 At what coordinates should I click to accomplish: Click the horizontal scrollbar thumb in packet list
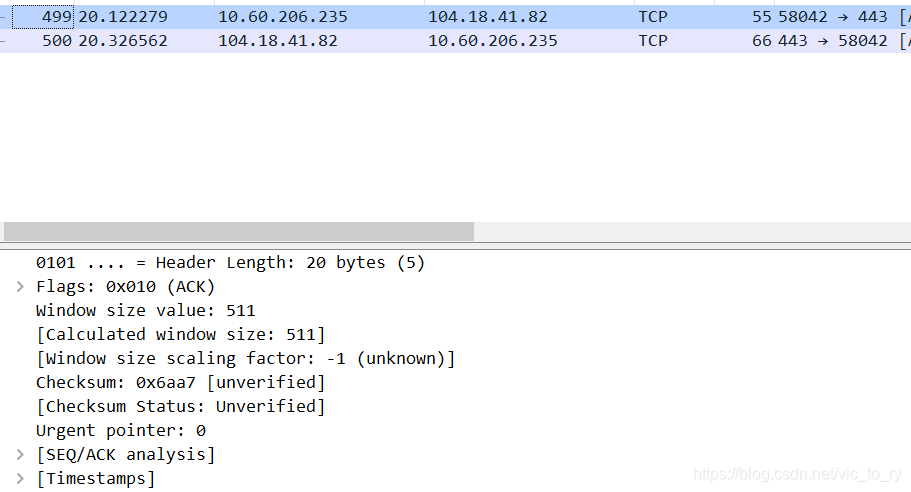[x=239, y=231]
